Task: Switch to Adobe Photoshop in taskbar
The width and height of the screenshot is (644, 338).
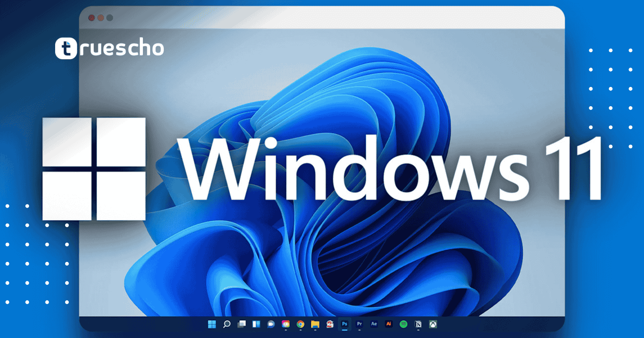Action: tap(345, 324)
